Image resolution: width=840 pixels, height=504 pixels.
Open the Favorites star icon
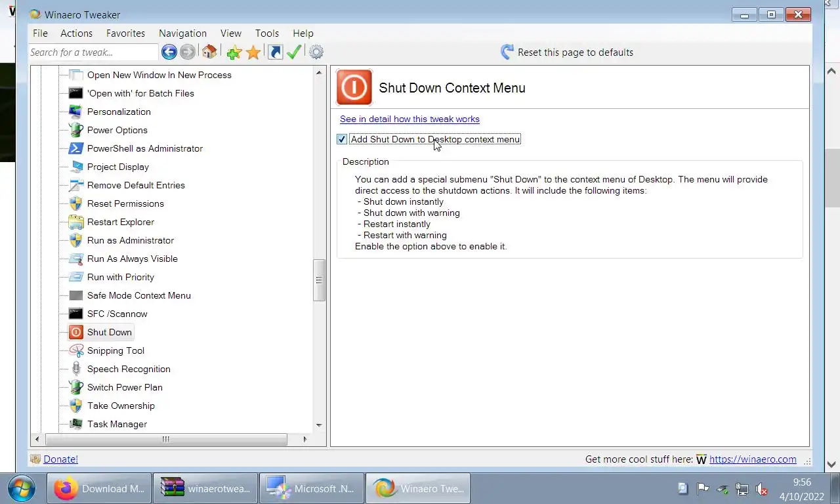coord(253,52)
